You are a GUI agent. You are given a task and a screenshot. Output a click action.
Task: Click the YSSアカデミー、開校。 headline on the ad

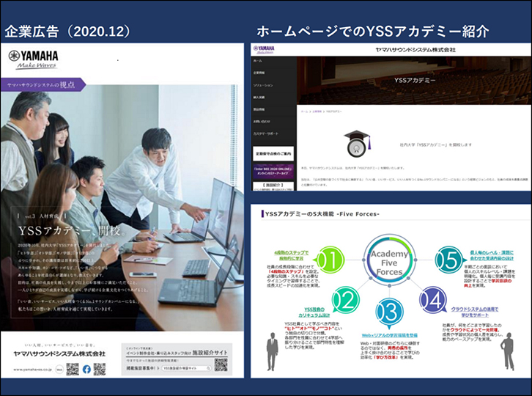(73, 230)
